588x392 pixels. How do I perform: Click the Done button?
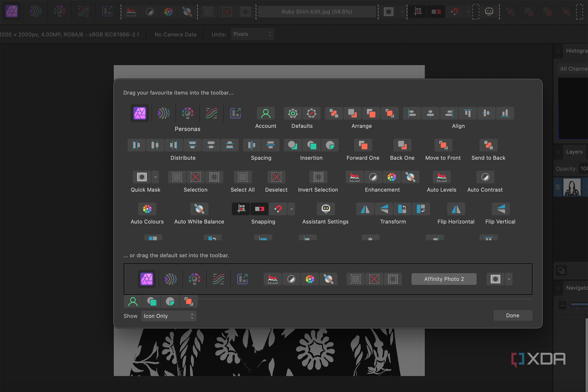(x=513, y=315)
